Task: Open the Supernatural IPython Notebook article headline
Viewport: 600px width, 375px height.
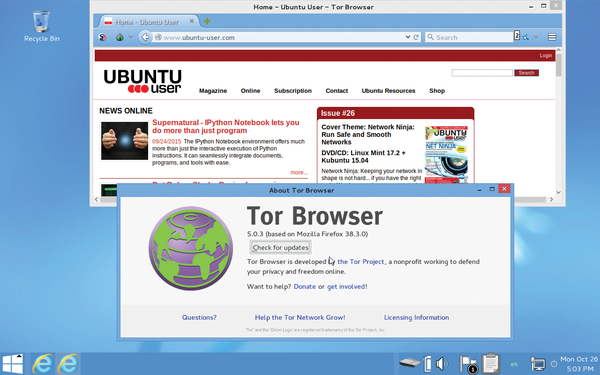Action: (226, 126)
